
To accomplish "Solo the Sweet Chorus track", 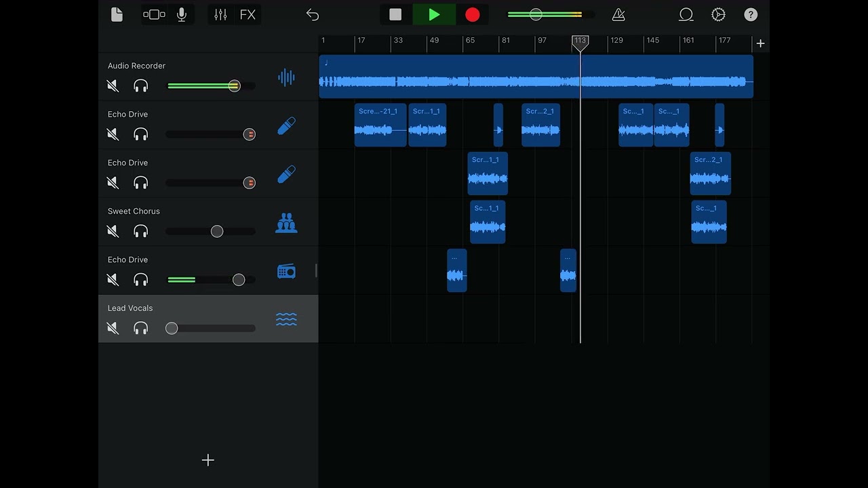I will 140,231.
